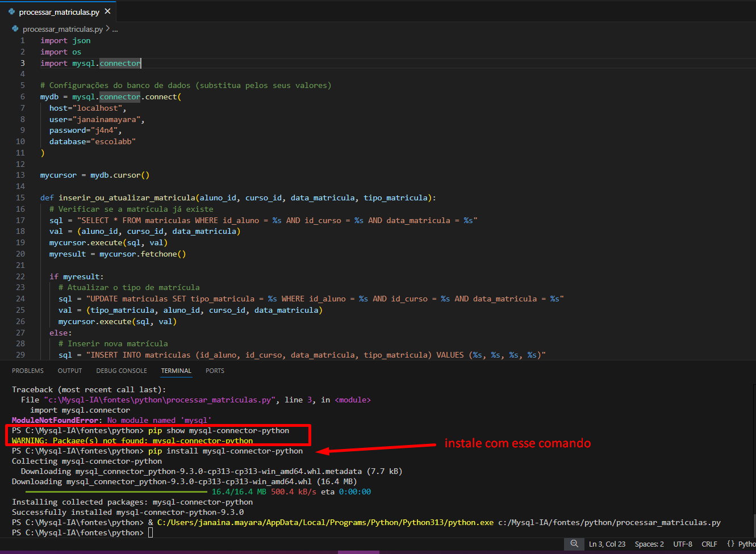Screen dimensions: 756x554
Task: Select the processar_matriculas.py editor tab
Action: click(x=59, y=11)
